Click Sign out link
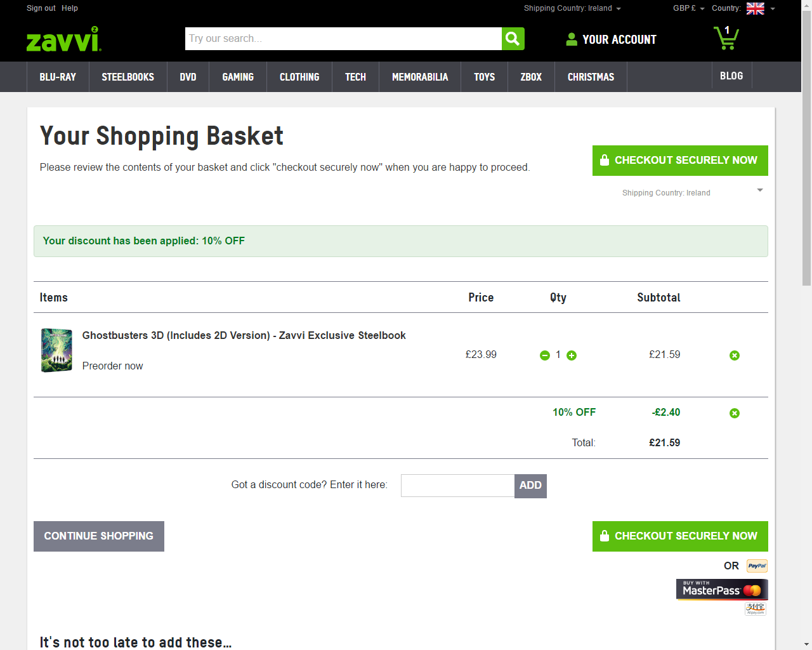The width and height of the screenshot is (812, 650). click(41, 8)
